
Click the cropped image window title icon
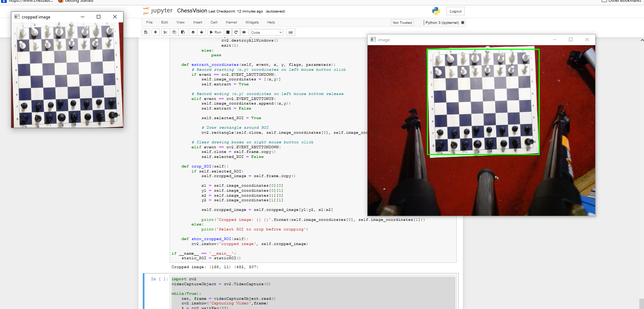[x=17, y=17]
